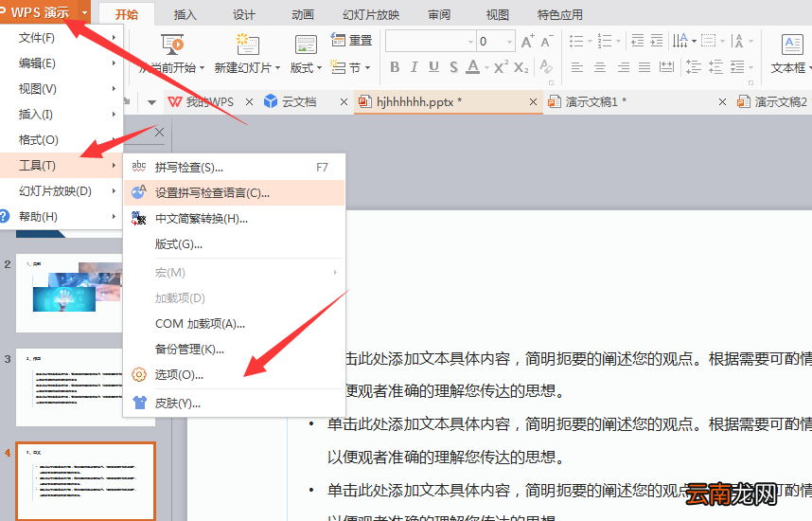Decrease paragraph indent level

[x=638, y=41]
